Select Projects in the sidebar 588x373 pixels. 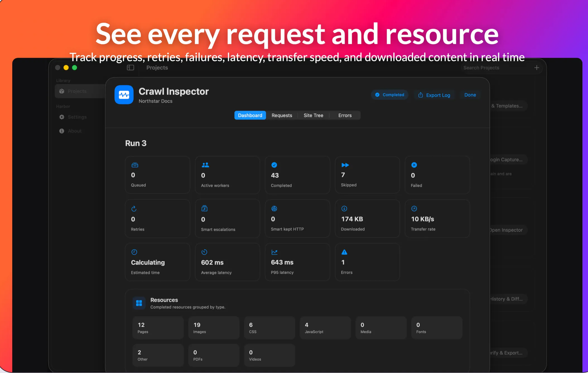80,91
